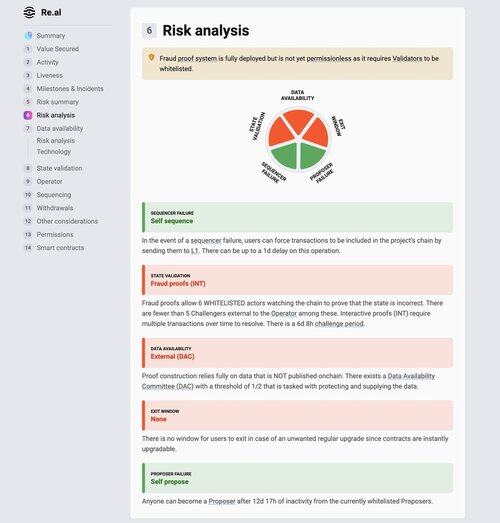Click the 'Validators' link in the warning banner
500x523 pixels.
407,58
